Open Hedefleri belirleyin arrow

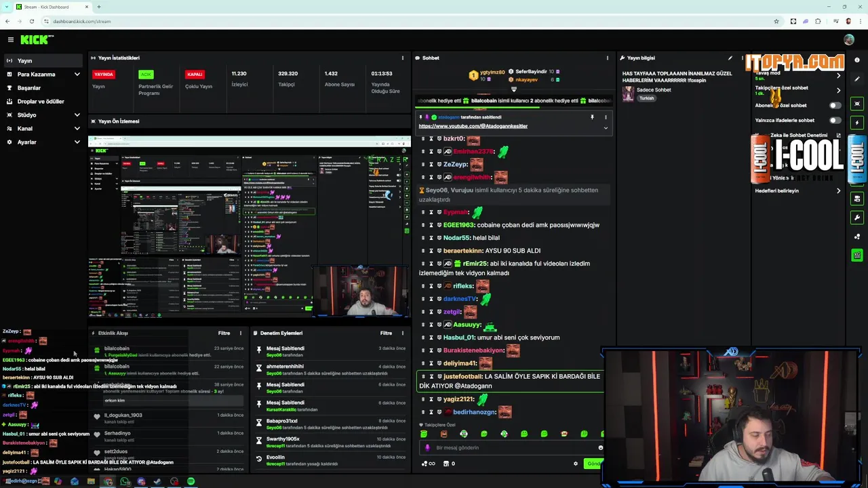839,190
